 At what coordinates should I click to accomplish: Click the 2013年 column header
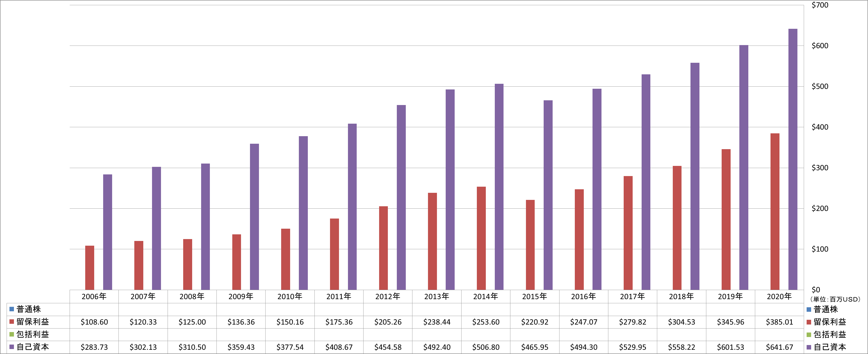pyautogui.click(x=437, y=296)
